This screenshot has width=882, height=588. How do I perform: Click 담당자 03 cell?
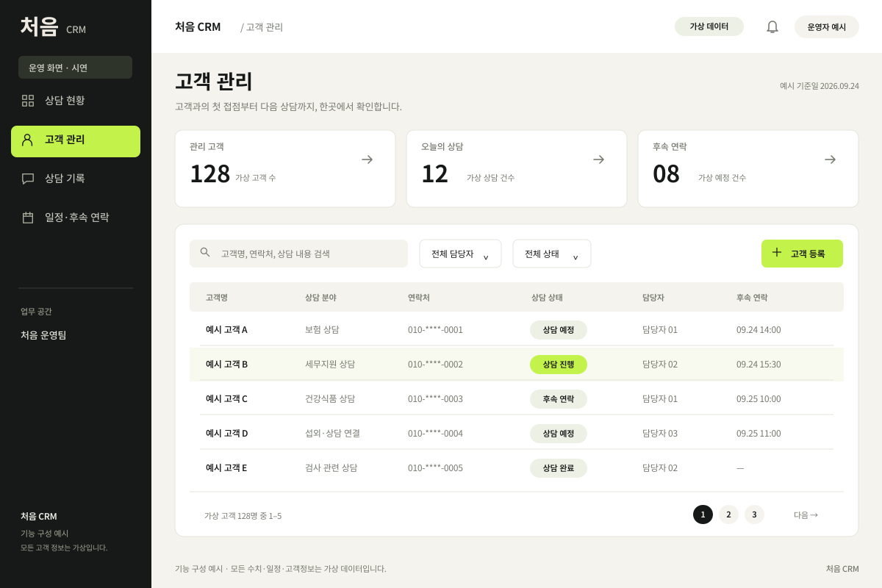click(x=660, y=434)
